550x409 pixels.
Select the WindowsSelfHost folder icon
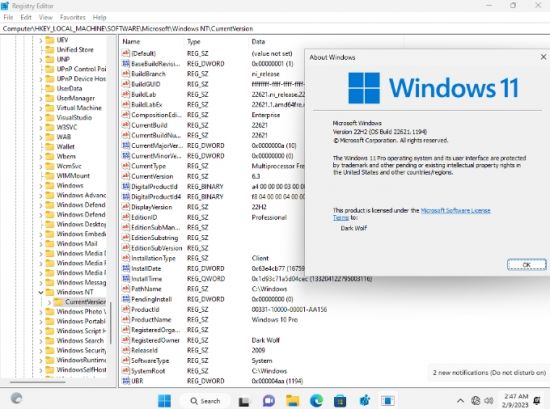[x=50, y=370]
